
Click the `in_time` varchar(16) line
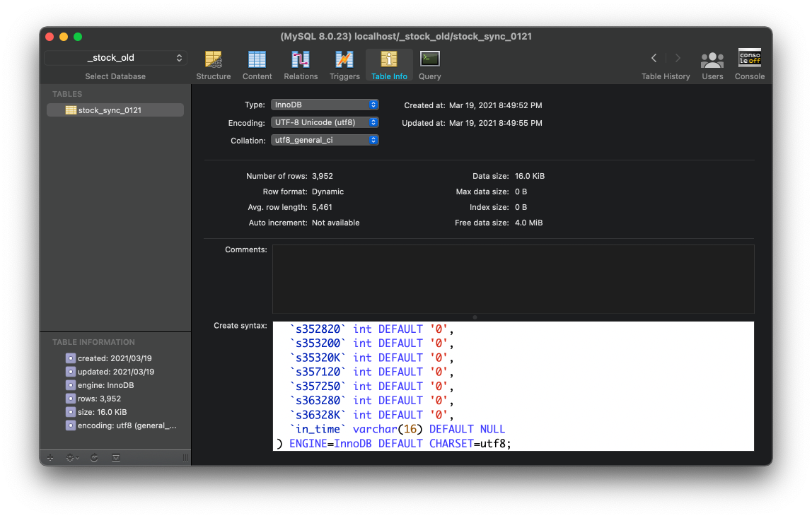coord(397,429)
